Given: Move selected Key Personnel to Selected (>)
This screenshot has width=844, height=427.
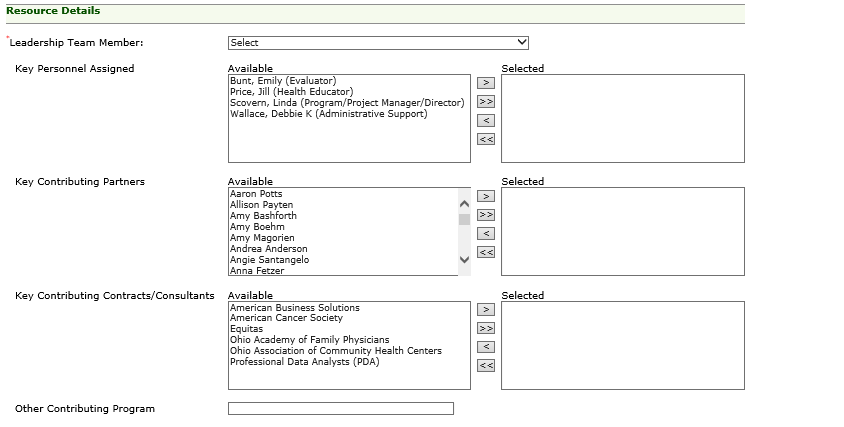Looking at the screenshot, I should click(x=486, y=82).
